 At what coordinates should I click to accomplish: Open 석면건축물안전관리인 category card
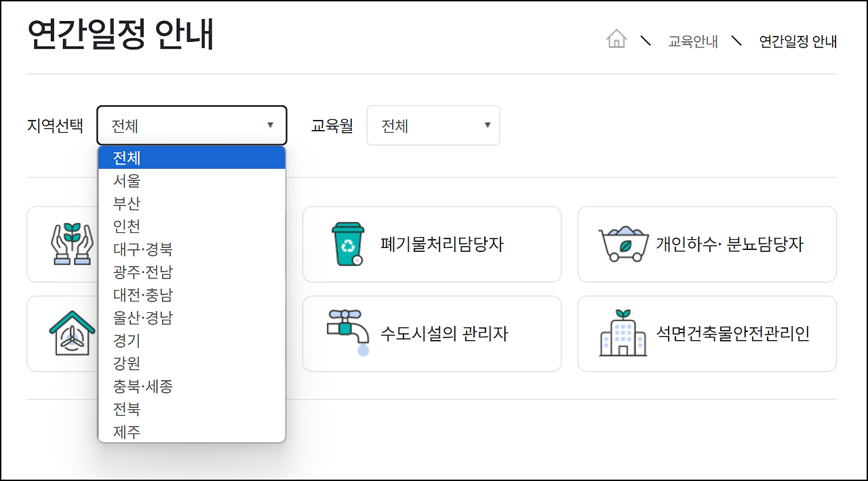tap(707, 333)
